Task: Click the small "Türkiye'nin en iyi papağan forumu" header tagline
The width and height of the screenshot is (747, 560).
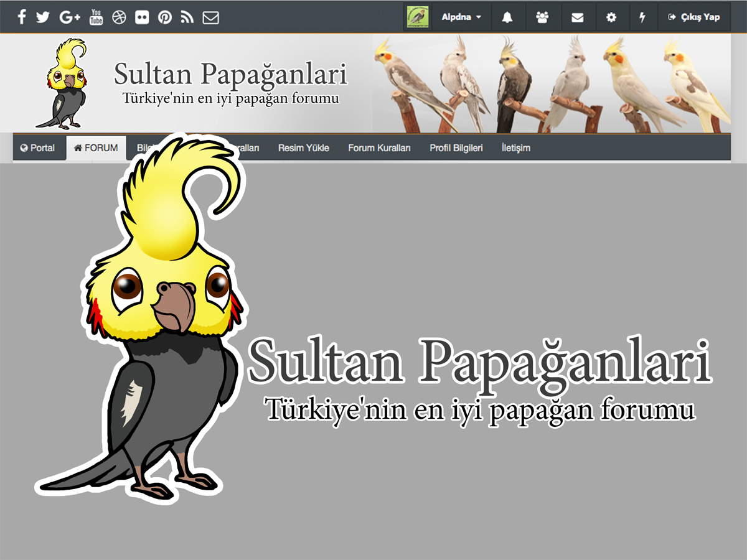Action: [231, 98]
